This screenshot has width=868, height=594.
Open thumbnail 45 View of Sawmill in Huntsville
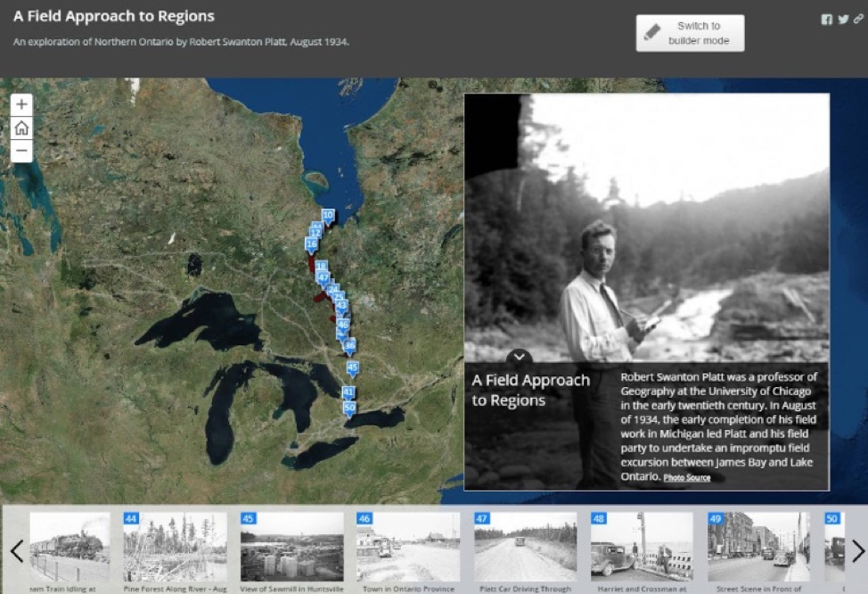tap(291, 548)
